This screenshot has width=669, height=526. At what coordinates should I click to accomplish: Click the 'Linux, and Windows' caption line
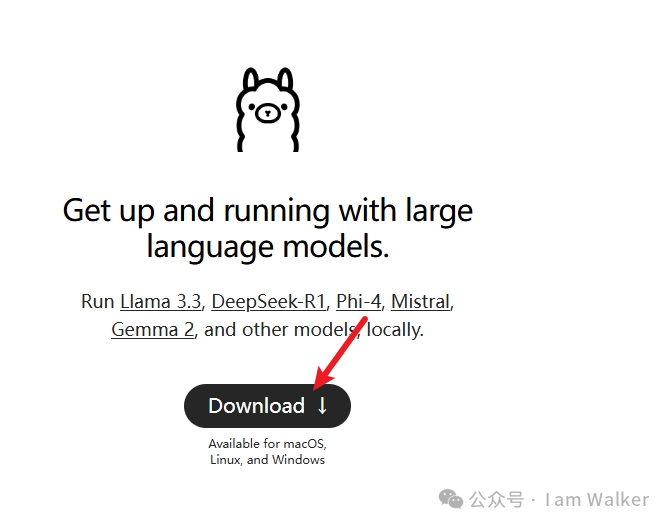click(x=268, y=460)
